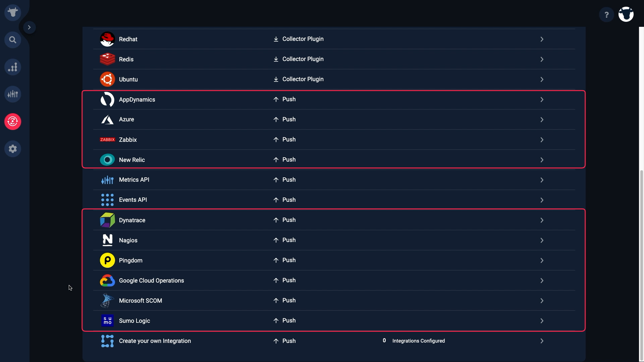Viewport: 644px width, 362px height.
Task: Expand the Zabbix row chevron
Action: tap(542, 140)
